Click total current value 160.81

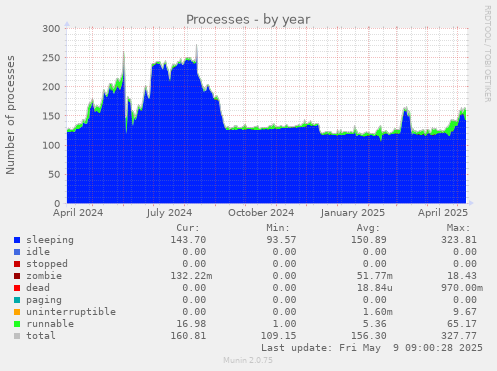[188, 336]
